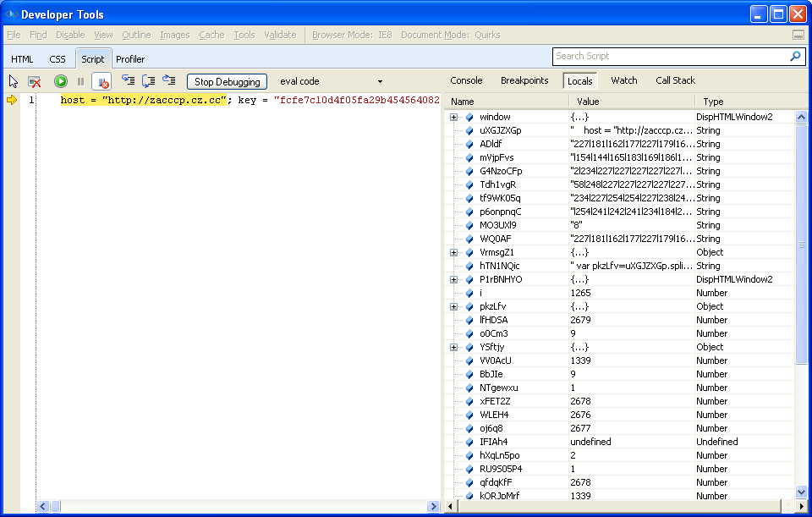Click the Clear browser cache icon

coord(35,81)
